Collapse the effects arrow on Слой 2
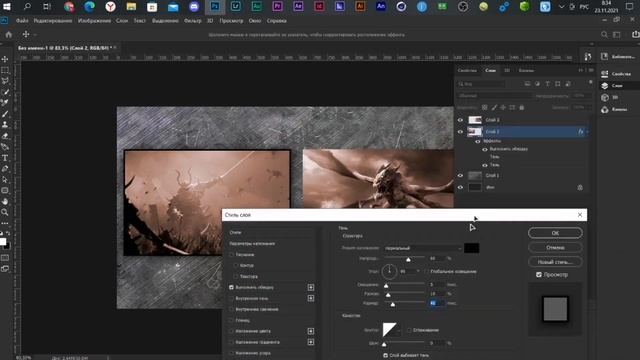This screenshot has width=640, height=360. (587, 132)
